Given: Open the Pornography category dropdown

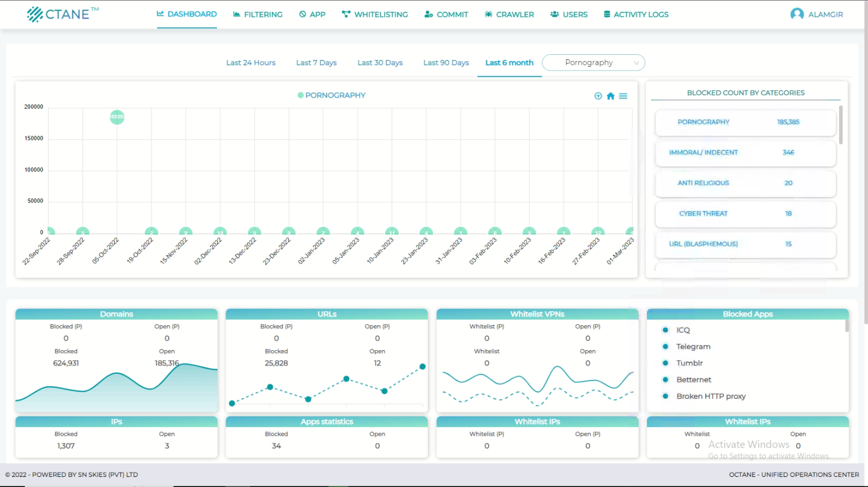Looking at the screenshot, I should pyautogui.click(x=593, y=63).
